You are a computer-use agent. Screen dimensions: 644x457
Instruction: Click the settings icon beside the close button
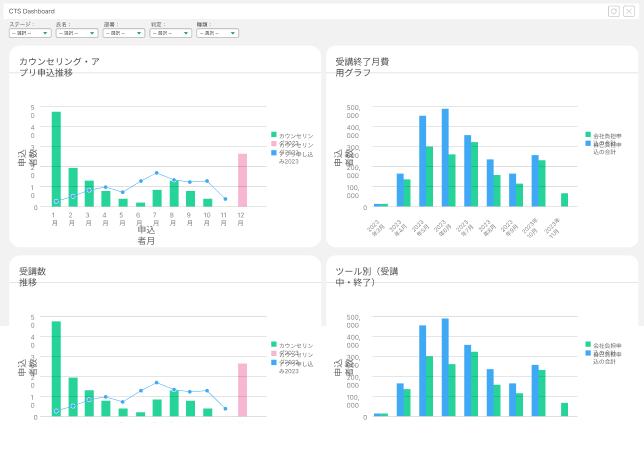tap(614, 11)
